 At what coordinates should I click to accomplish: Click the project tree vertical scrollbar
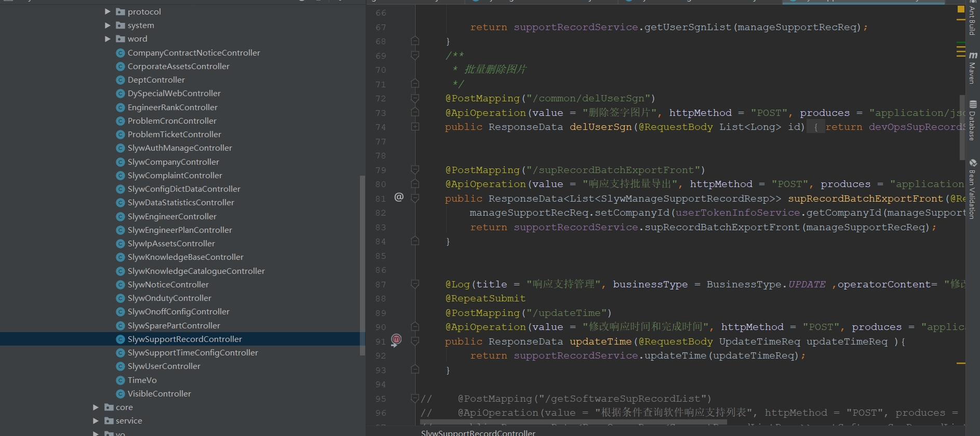point(362,266)
